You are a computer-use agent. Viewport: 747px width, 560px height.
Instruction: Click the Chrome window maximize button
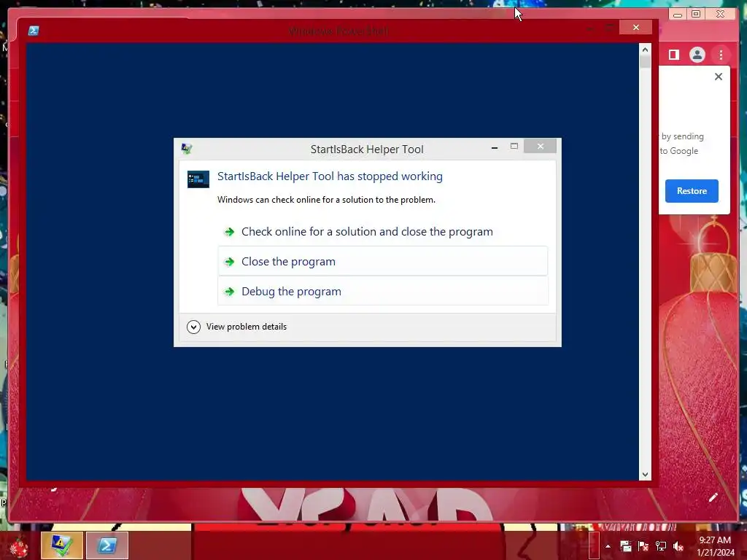pos(696,14)
